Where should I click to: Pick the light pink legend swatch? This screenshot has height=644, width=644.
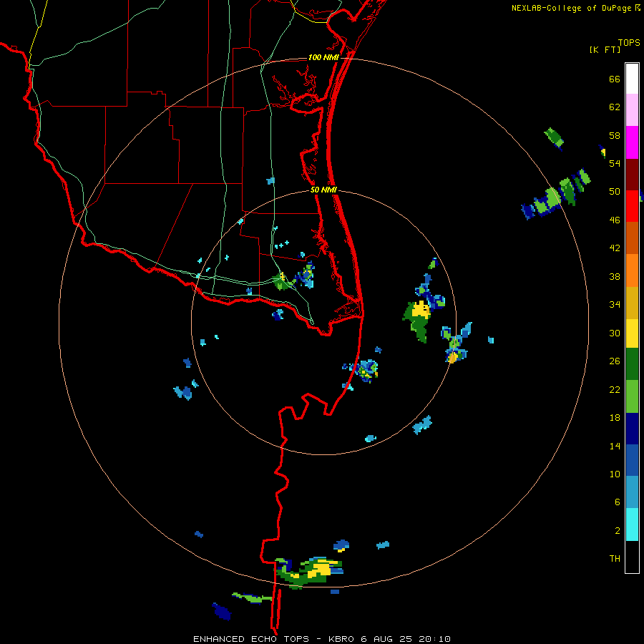pos(632,110)
